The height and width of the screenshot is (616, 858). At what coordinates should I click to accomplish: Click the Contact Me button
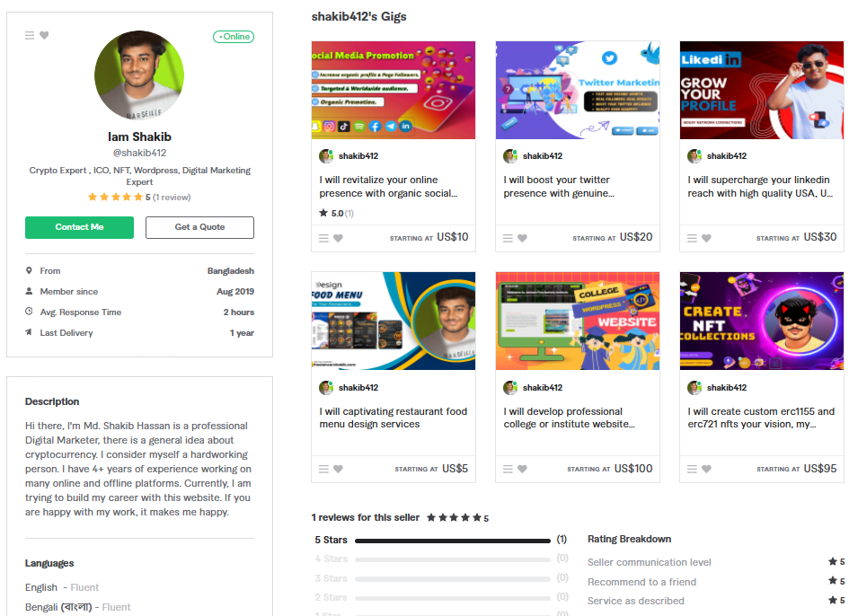tap(79, 227)
